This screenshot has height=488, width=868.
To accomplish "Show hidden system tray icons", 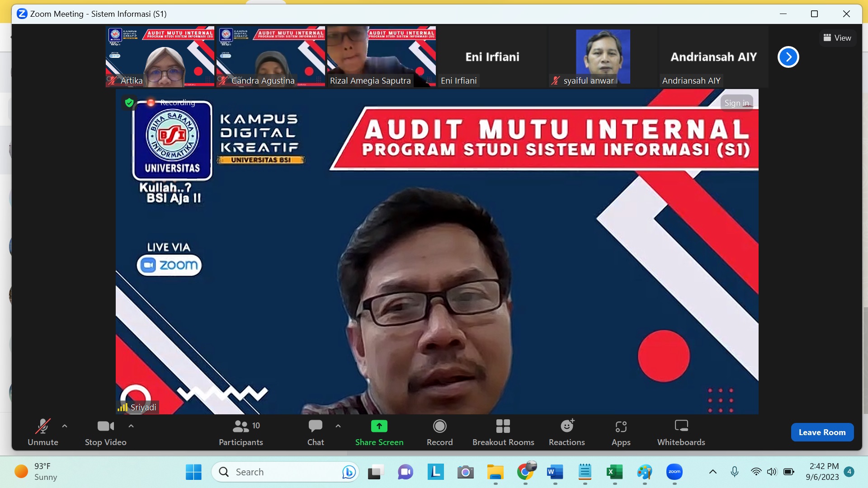I will (x=713, y=472).
